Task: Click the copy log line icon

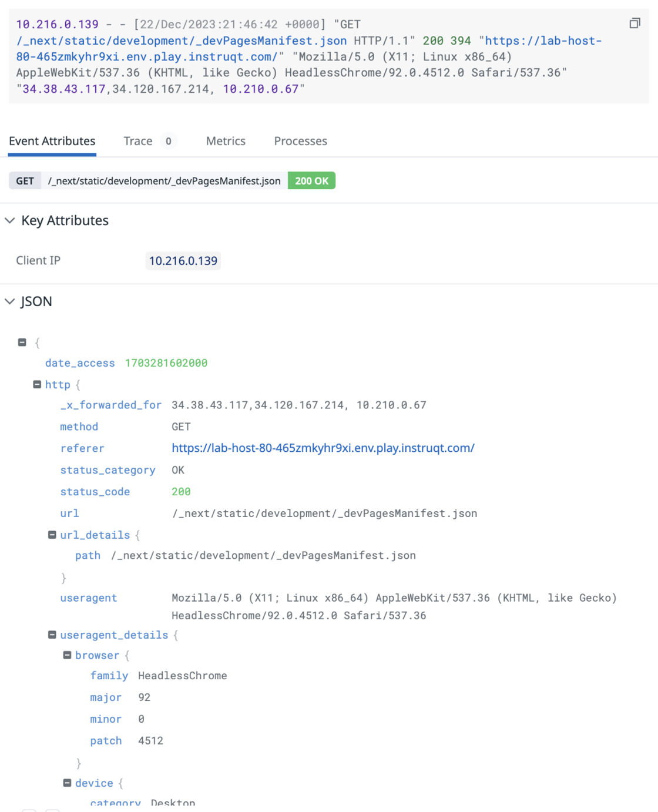Action: pos(634,24)
